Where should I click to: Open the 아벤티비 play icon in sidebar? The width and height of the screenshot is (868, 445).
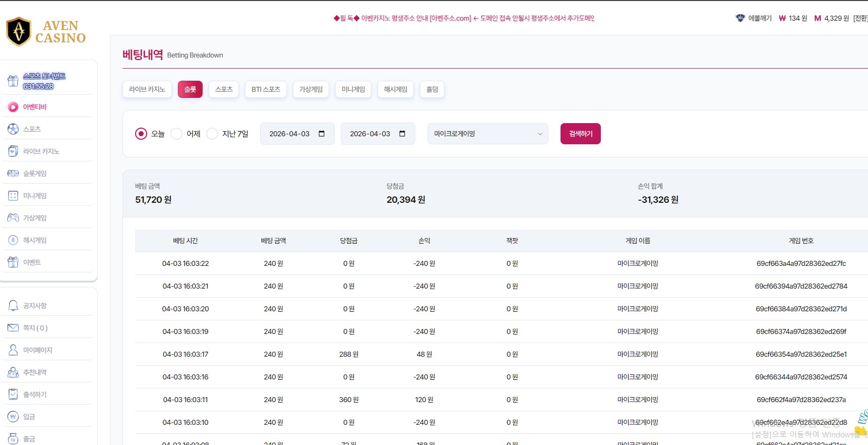click(13, 107)
